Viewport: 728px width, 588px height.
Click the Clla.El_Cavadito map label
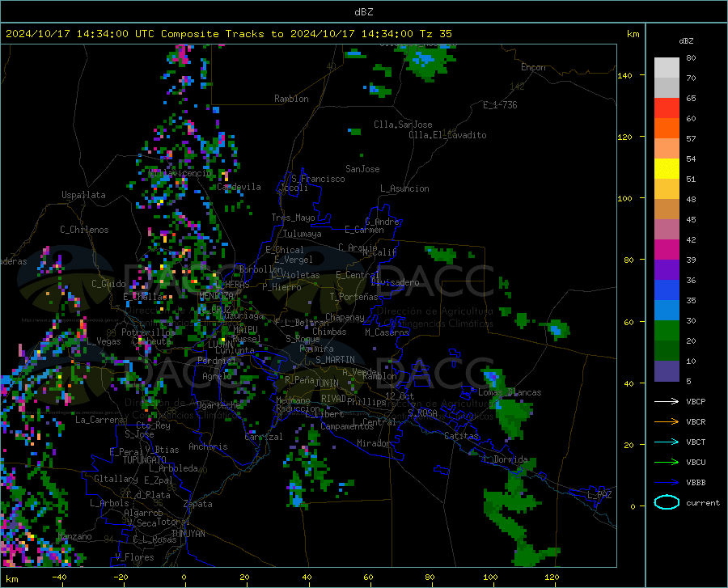[447, 135]
